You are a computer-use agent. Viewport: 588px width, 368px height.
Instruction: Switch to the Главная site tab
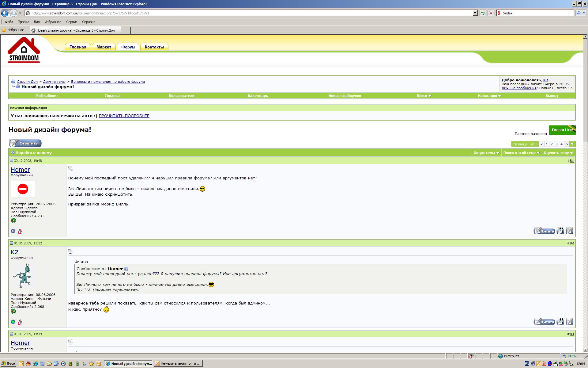coord(78,47)
